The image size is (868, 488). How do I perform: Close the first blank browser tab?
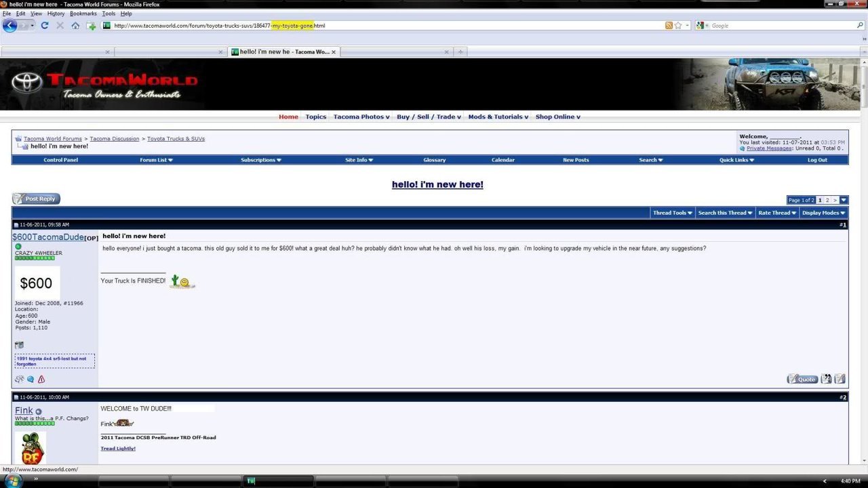pos(107,52)
